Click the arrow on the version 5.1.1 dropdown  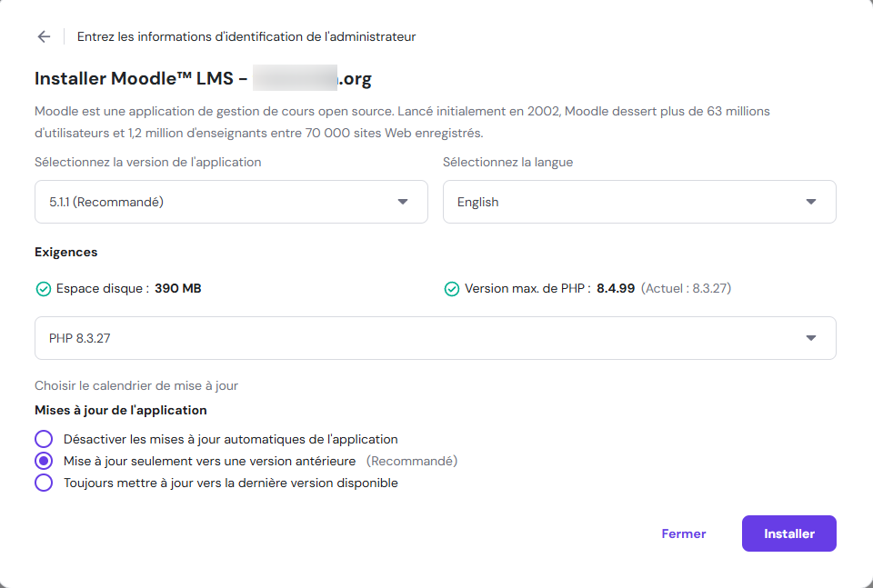[401, 202]
